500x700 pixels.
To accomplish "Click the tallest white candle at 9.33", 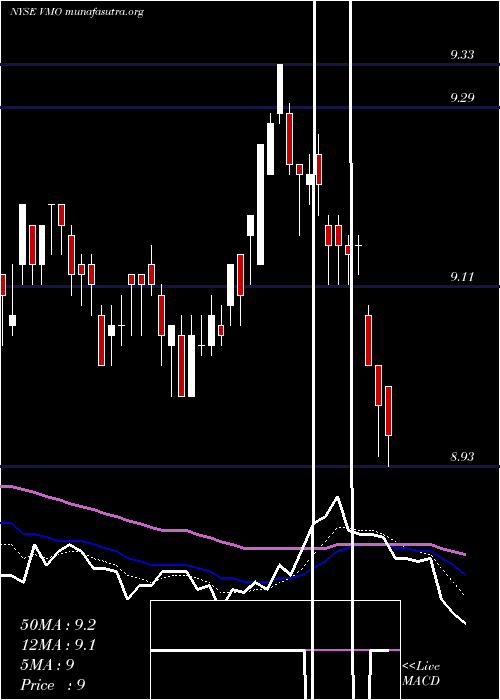I will [x=280, y=89].
